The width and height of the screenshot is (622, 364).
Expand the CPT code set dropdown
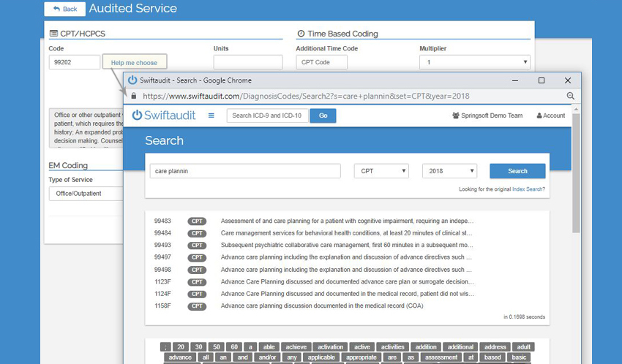coord(381,171)
